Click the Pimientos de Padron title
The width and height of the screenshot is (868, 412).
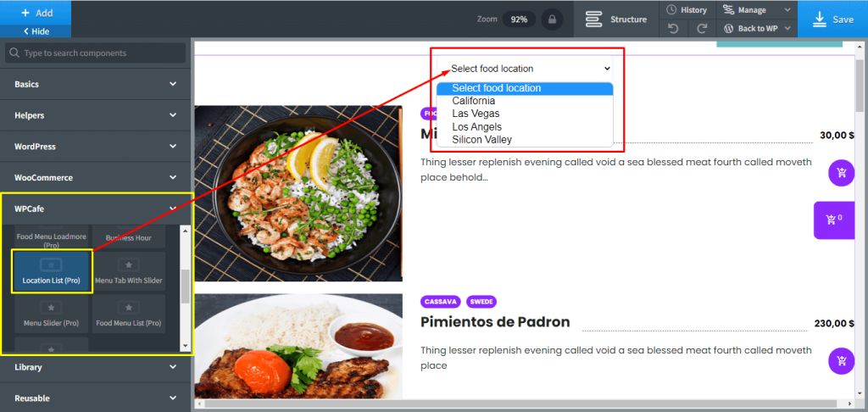(x=495, y=322)
